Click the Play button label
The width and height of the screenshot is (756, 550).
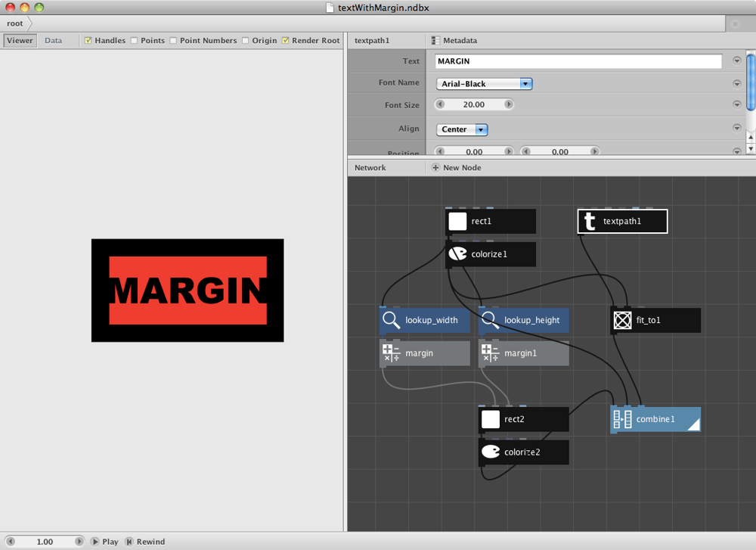click(110, 542)
